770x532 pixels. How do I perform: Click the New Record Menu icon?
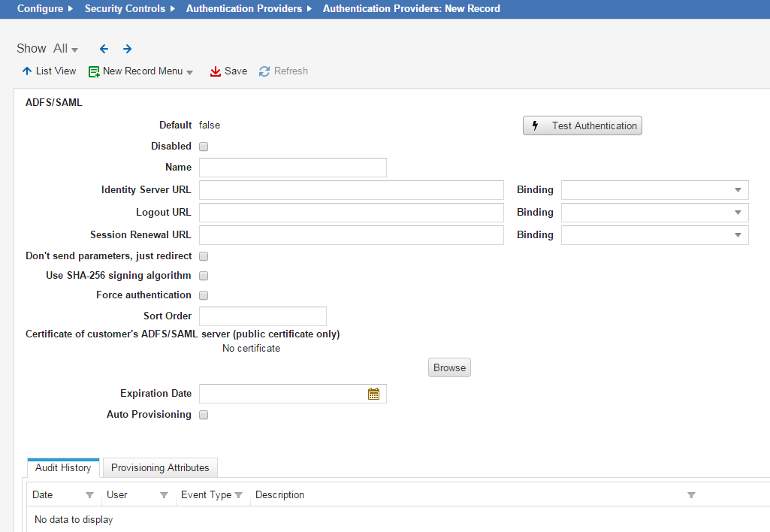[x=93, y=71]
